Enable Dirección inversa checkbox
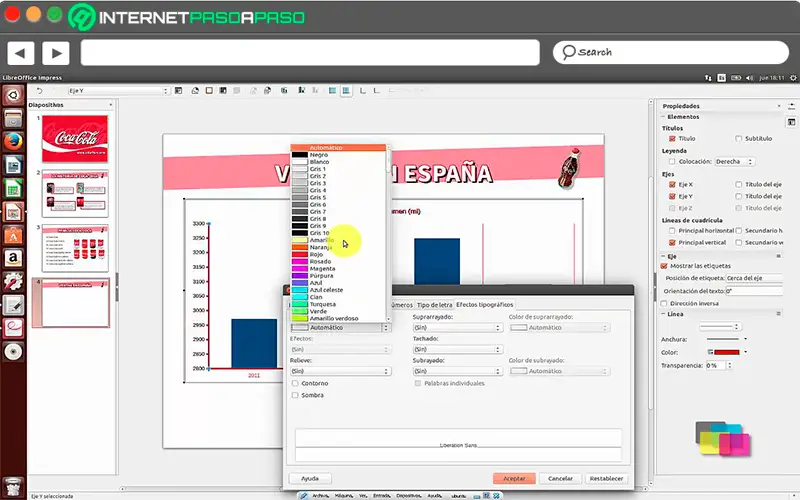This screenshot has height=500, width=800. click(x=664, y=304)
